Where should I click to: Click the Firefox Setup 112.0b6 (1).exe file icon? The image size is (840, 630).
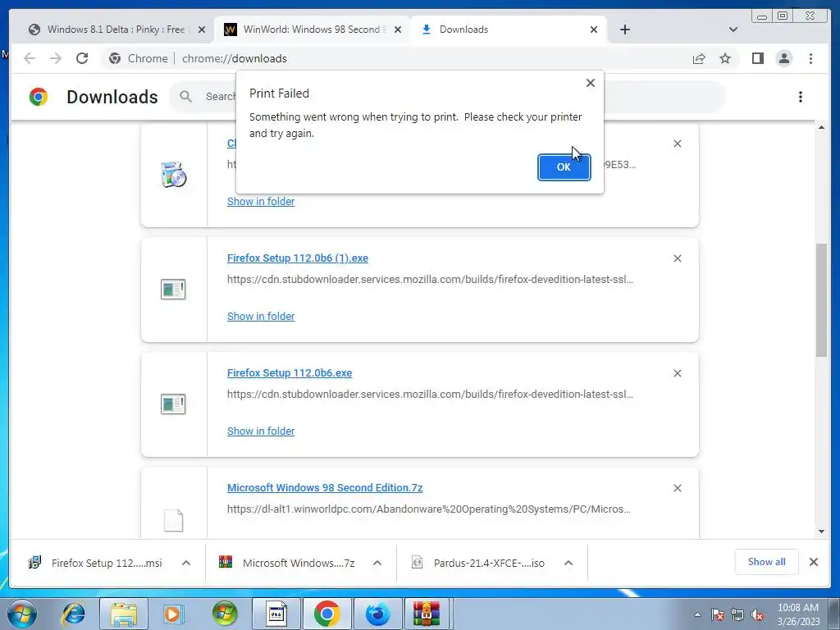pyautogui.click(x=173, y=290)
